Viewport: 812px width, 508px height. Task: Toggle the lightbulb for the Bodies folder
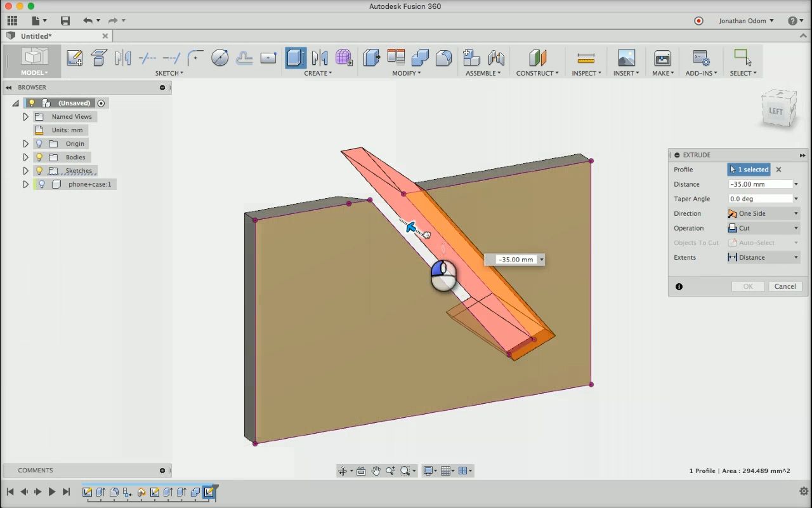[39, 157]
